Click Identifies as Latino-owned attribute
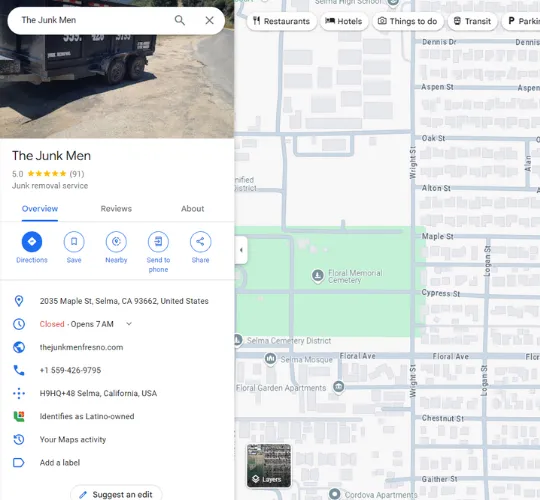Image resolution: width=540 pixels, height=500 pixels. click(87, 416)
